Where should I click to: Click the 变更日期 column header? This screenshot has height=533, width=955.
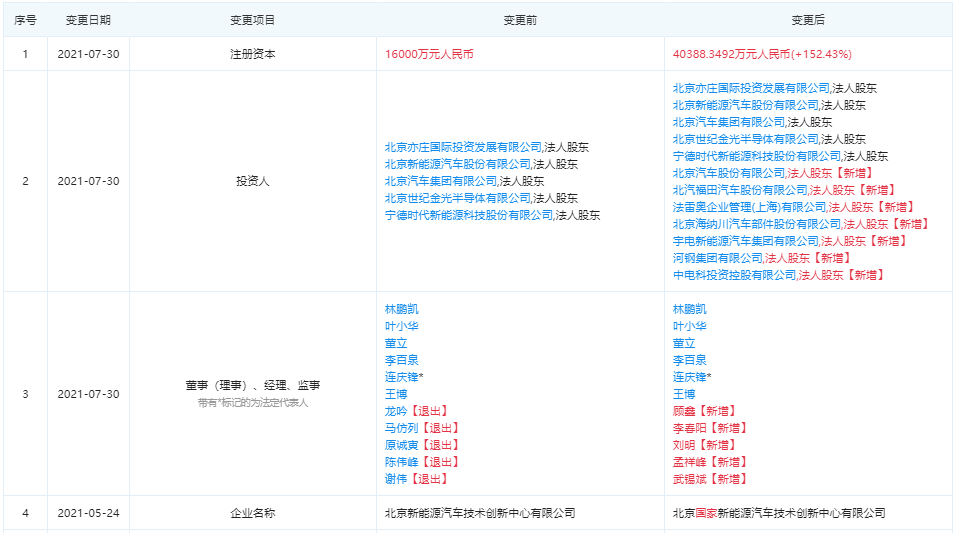[x=88, y=20]
